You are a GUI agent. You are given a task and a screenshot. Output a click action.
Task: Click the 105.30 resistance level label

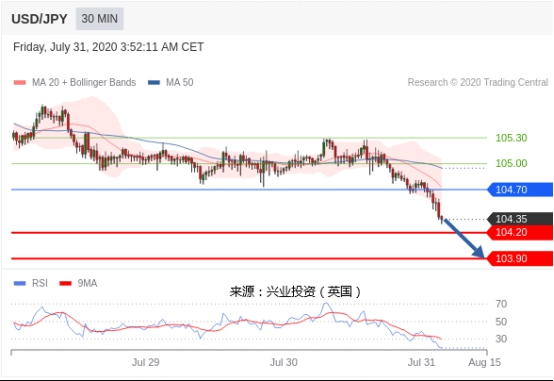coord(511,138)
